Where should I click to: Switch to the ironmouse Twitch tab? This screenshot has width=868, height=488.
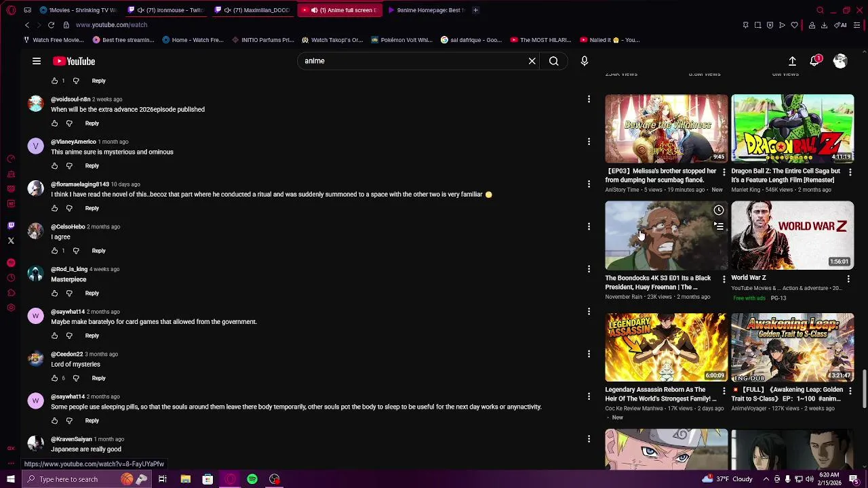166,10
